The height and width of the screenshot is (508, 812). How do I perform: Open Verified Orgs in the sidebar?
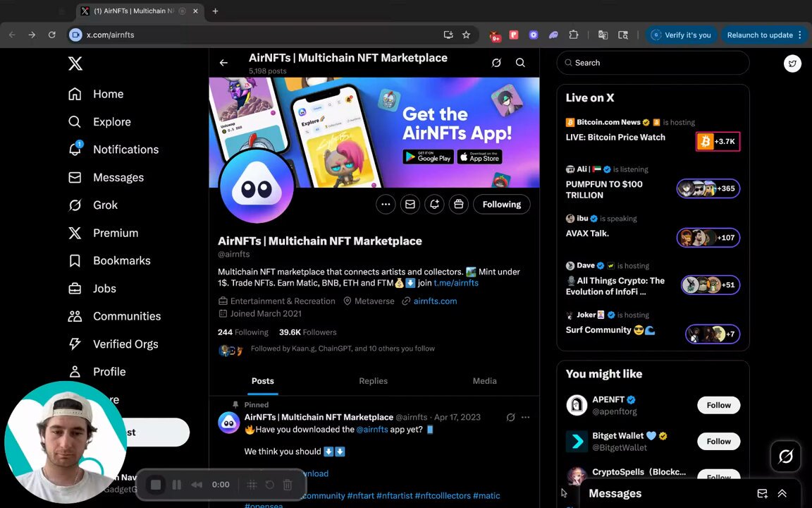coord(113,344)
